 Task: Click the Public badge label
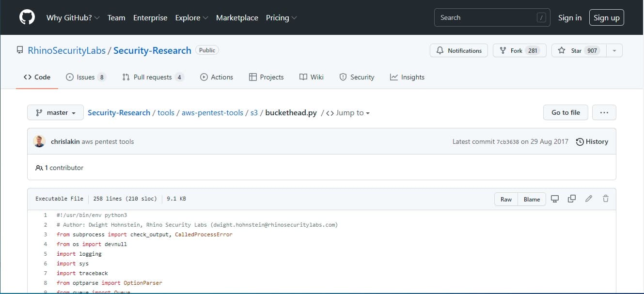[207, 50]
